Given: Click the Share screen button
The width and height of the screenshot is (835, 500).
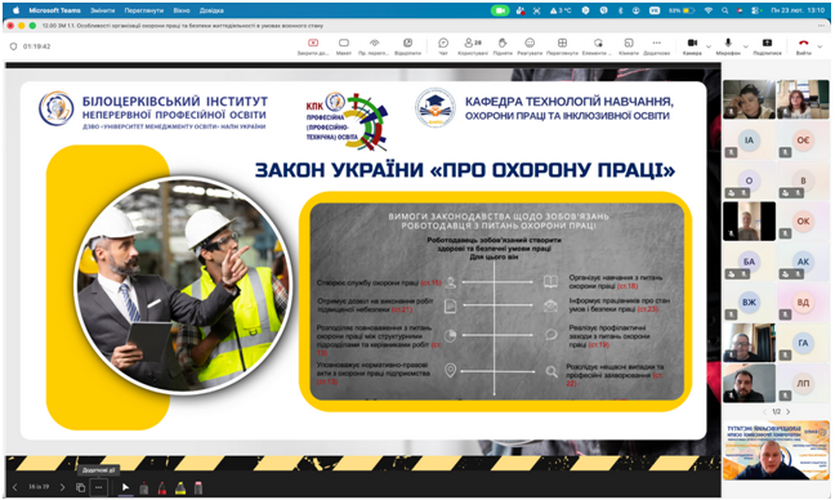Looking at the screenshot, I should tap(767, 46).
